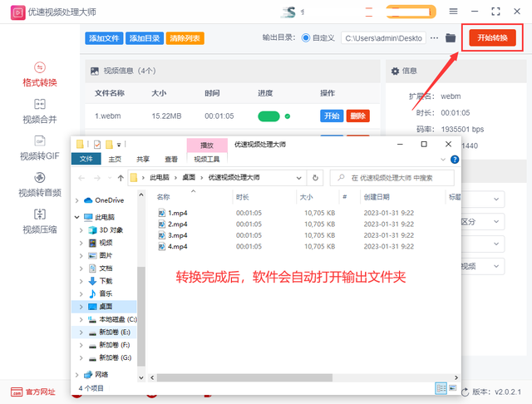This screenshot has width=532, height=404.
Task: Open the 视频压缩 video compression tool
Action: 40,222
